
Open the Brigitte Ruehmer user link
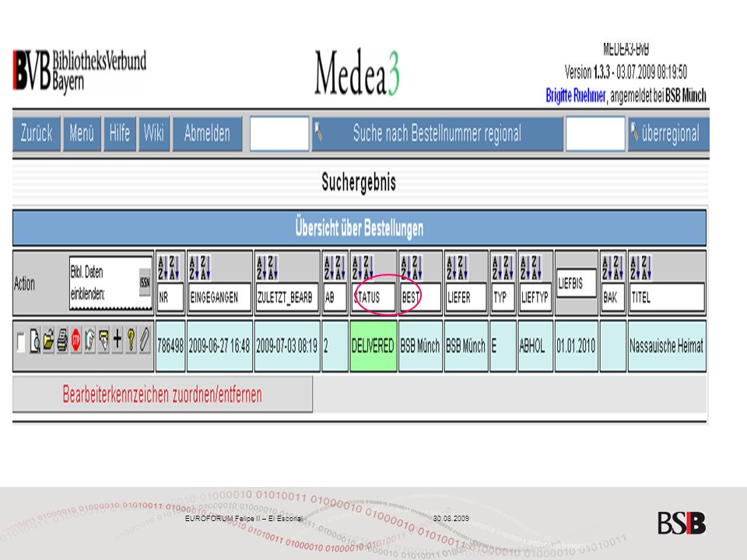(576, 96)
